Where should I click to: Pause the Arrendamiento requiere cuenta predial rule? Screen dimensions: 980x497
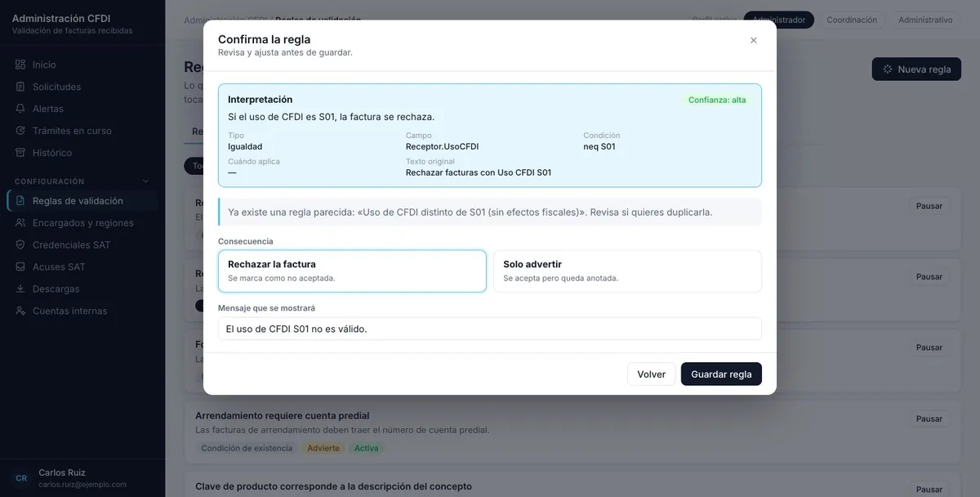pyautogui.click(x=929, y=419)
